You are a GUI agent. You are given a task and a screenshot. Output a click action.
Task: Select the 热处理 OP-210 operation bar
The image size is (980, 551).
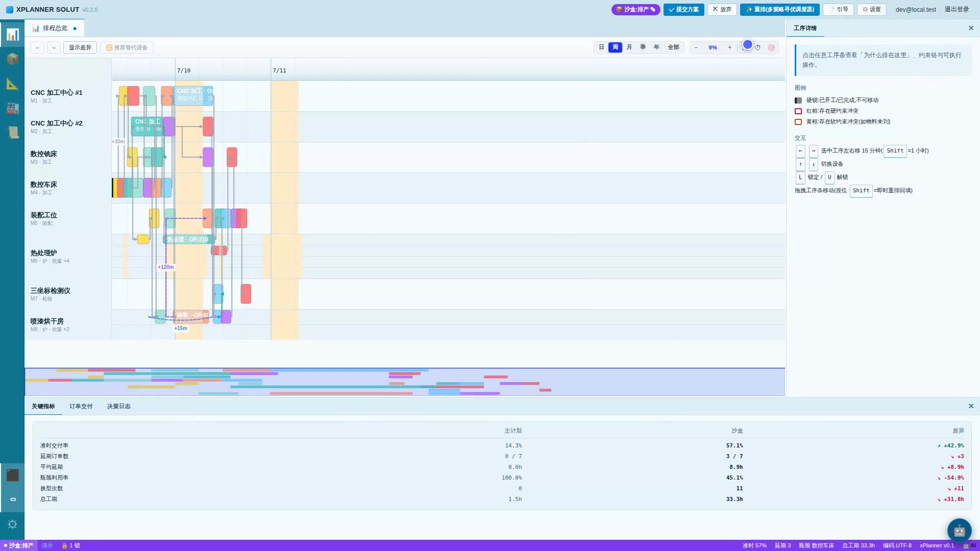coord(189,239)
